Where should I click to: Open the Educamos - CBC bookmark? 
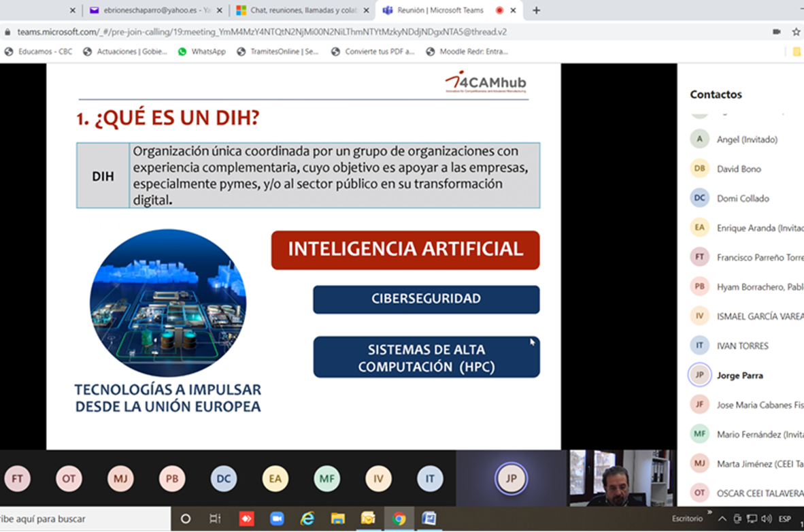(x=38, y=51)
